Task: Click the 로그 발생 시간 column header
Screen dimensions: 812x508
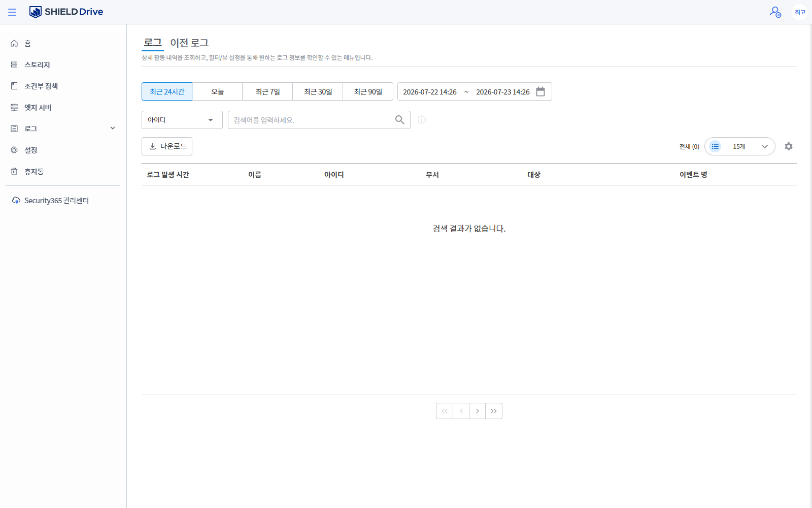Action: pos(168,175)
